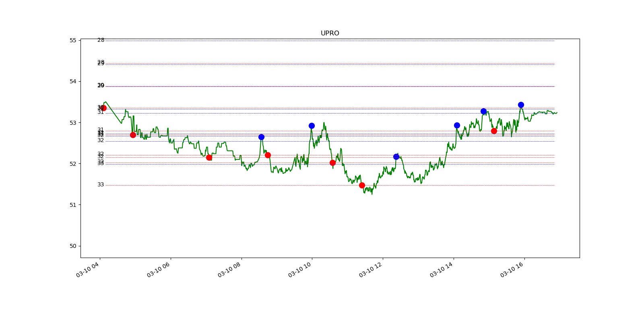Click the x-axis label 03-10 04

coord(88,269)
